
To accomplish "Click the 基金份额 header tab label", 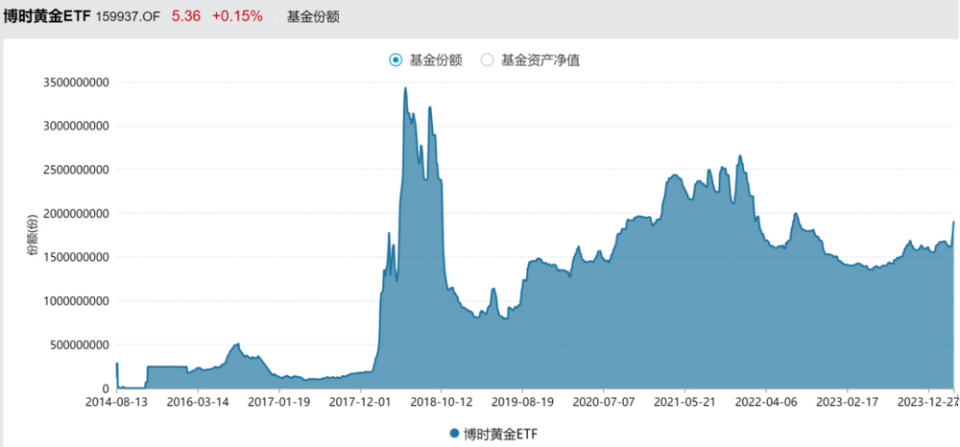I will pyautogui.click(x=313, y=17).
